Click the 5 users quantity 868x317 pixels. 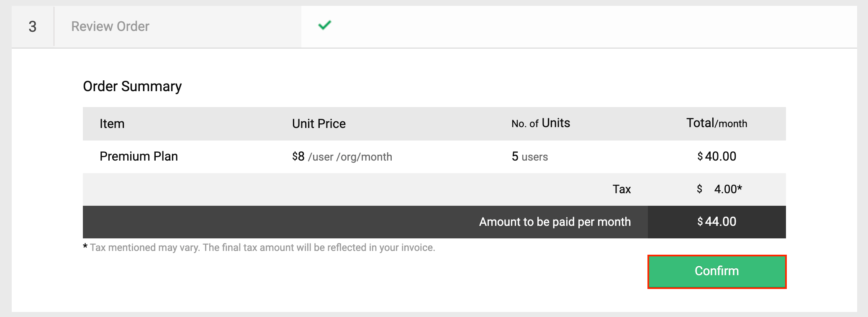click(x=529, y=157)
